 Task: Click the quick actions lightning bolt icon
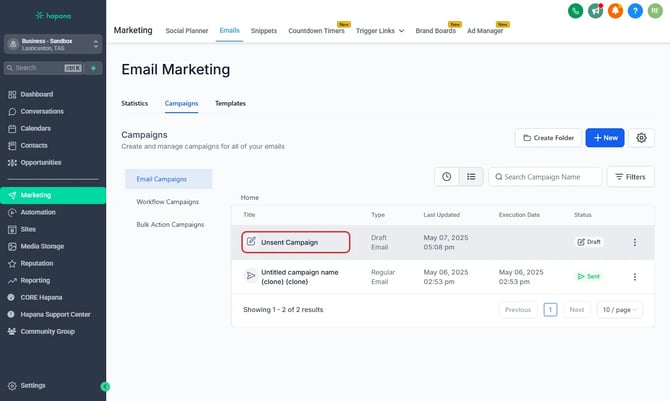coord(94,68)
